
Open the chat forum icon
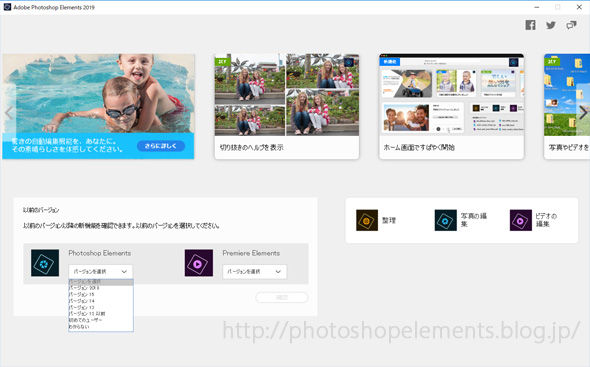coord(571,25)
